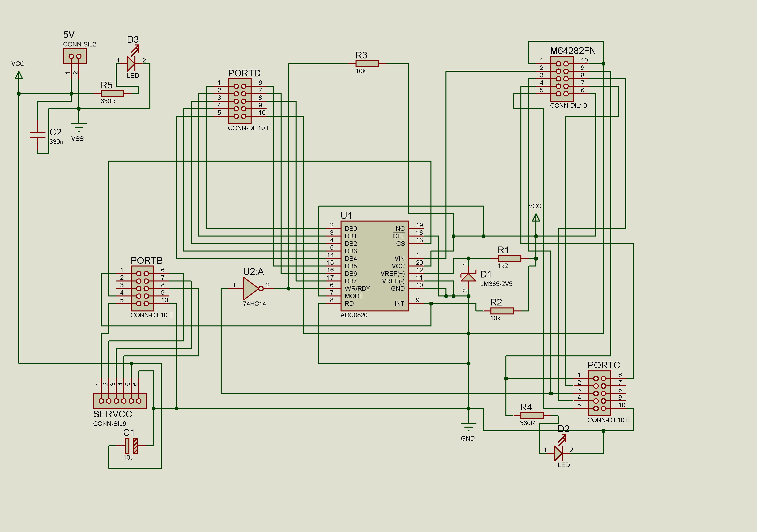Select resistor R1 1k2
This screenshot has width=757, height=532.
coord(509,259)
